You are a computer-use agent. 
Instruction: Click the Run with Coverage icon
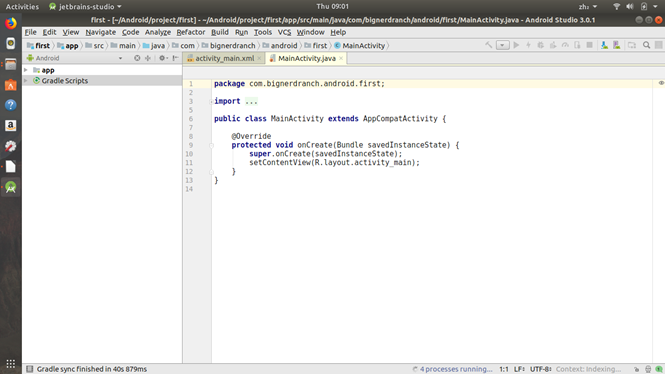pos(553,45)
